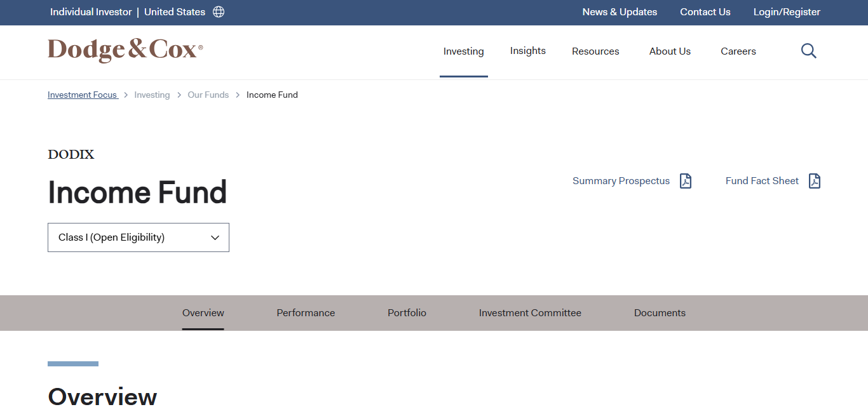Click the globe region selector icon
Image resolution: width=868 pixels, height=407 pixels.
pos(219,12)
